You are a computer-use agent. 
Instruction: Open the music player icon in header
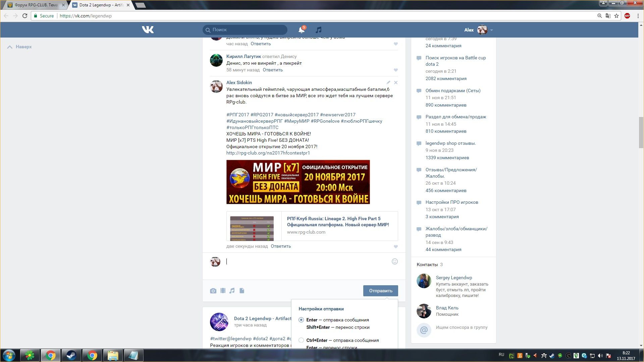click(x=319, y=30)
